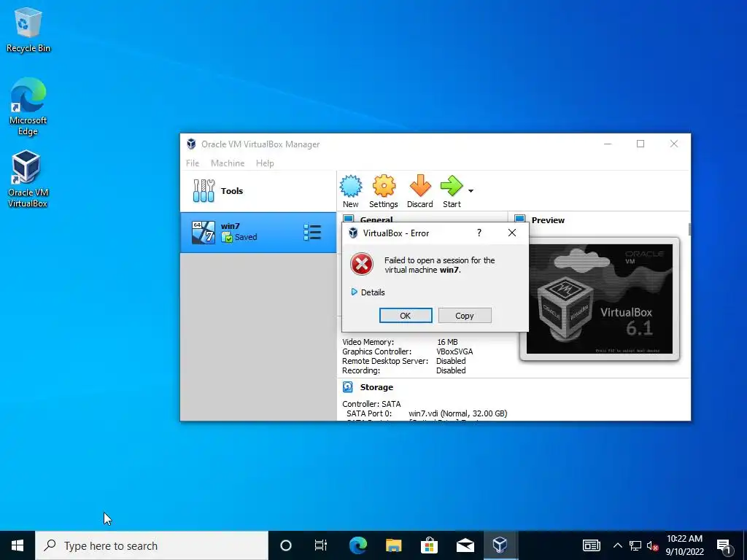
Task: Open the Mail app from the taskbar
Action: coord(465,545)
